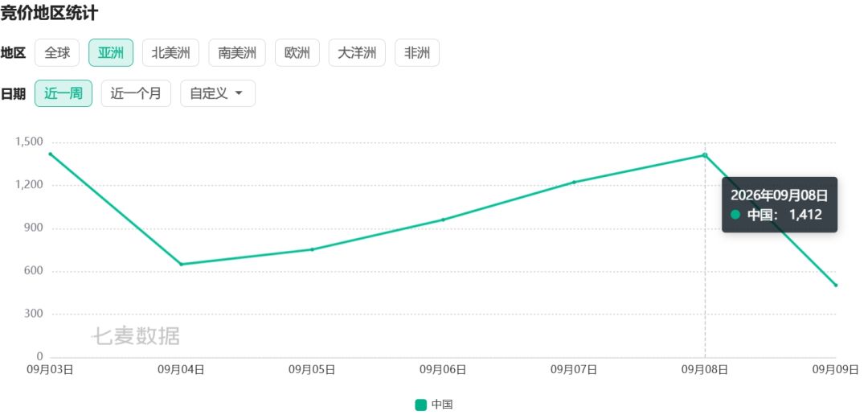The height and width of the screenshot is (415, 868).
Task: Choose the 大洋洲 region
Action: (357, 52)
